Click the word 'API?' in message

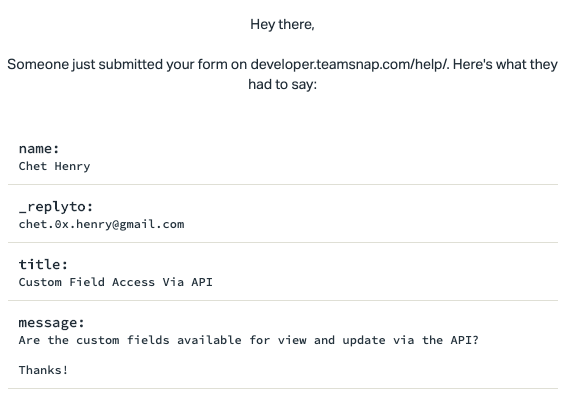(x=465, y=340)
